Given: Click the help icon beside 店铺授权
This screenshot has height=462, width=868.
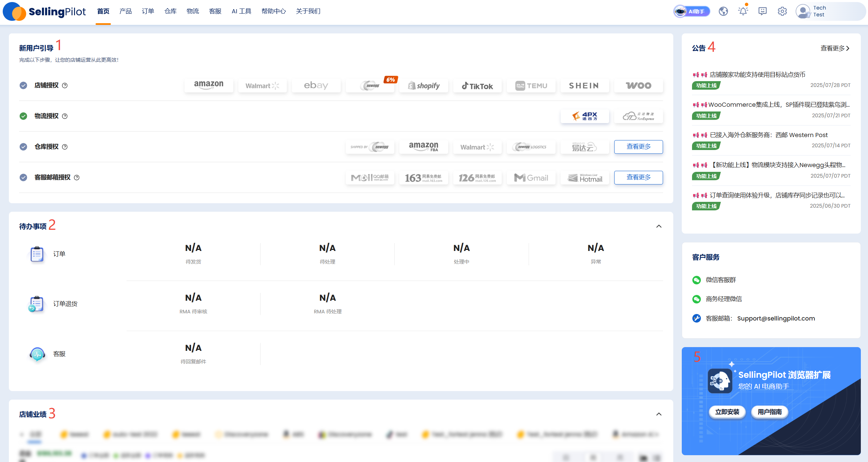Looking at the screenshot, I should (x=65, y=86).
